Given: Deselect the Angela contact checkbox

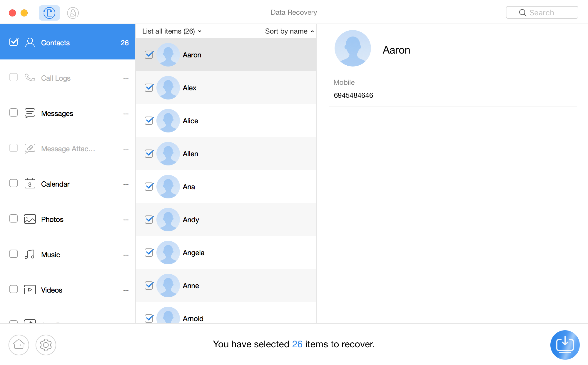Looking at the screenshot, I should point(149,253).
